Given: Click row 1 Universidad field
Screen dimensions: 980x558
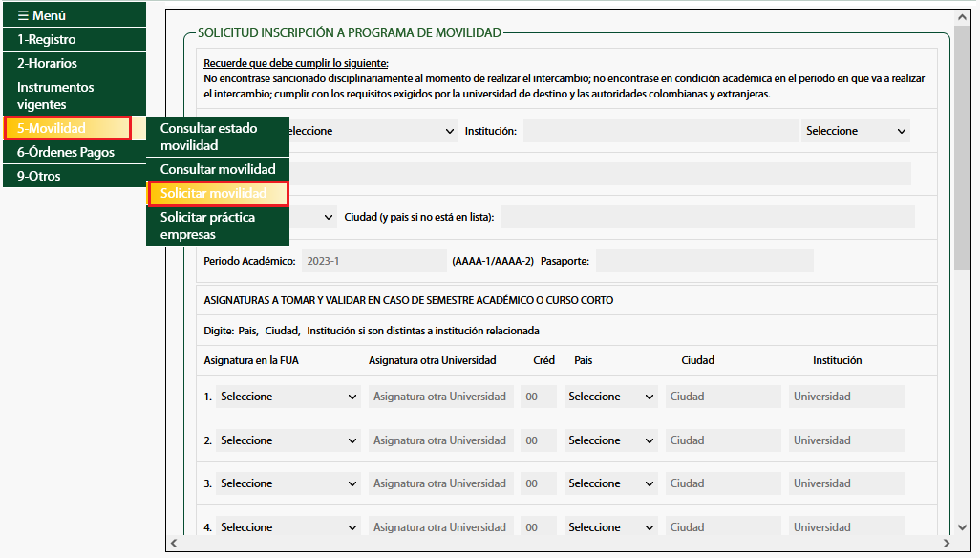Looking at the screenshot, I should [x=846, y=397].
